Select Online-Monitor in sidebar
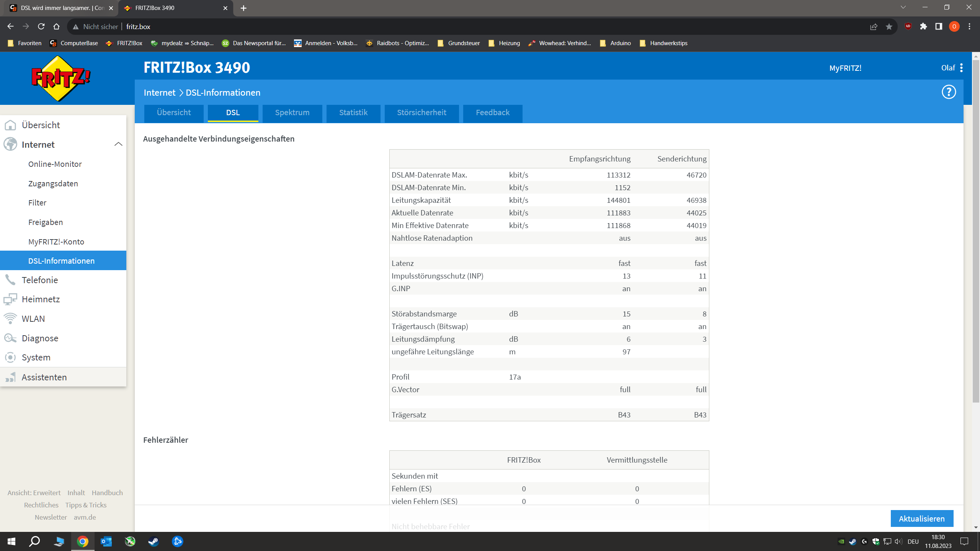The image size is (980, 551). tap(55, 164)
